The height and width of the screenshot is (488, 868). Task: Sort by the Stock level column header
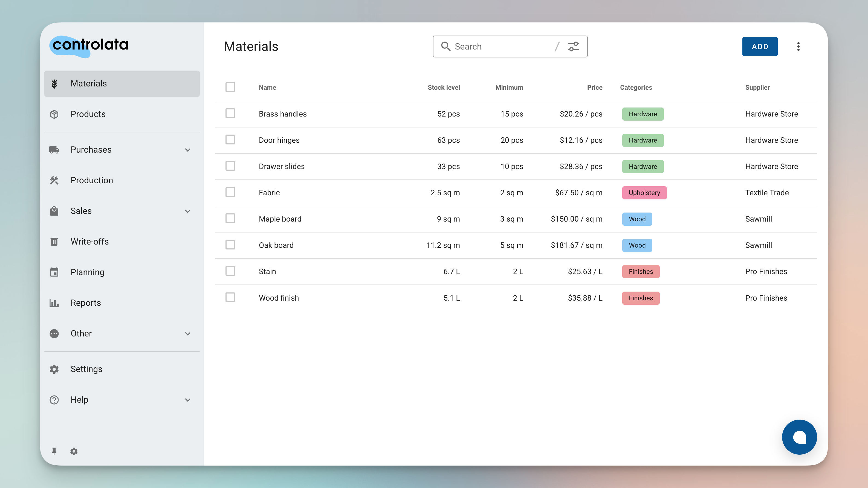coord(443,88)
